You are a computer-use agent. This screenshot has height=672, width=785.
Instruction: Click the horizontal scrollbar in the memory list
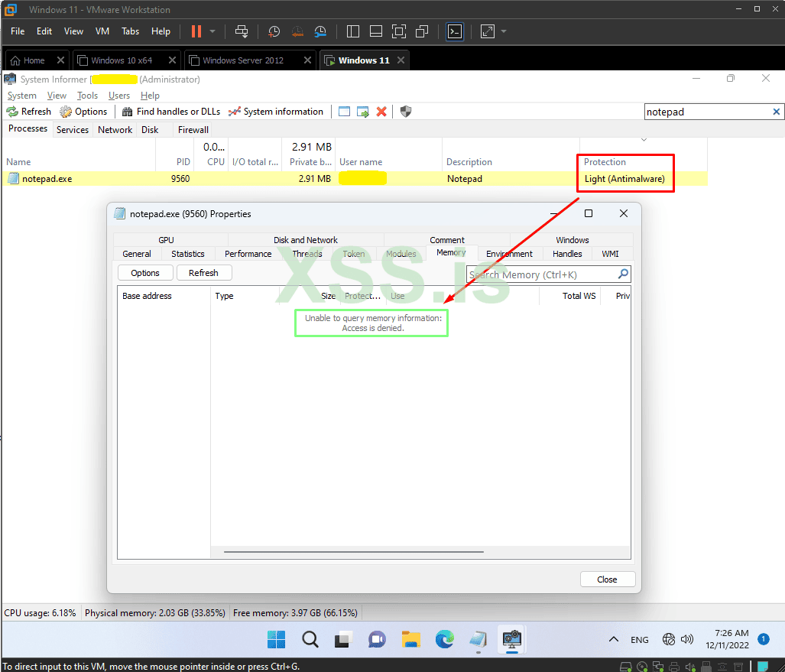tap(353, 552)
